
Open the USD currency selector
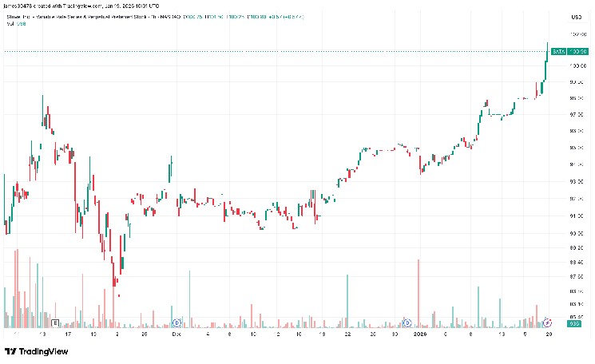(573, 18)
